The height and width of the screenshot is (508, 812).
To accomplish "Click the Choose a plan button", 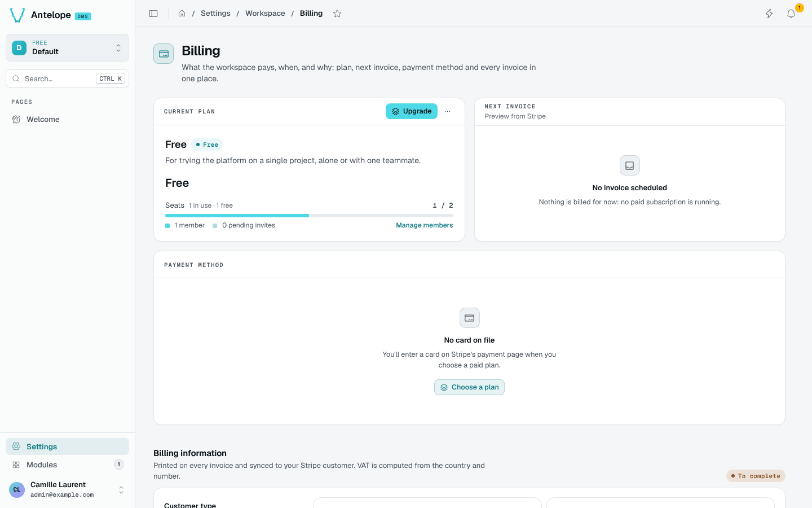I will point(469,387).
